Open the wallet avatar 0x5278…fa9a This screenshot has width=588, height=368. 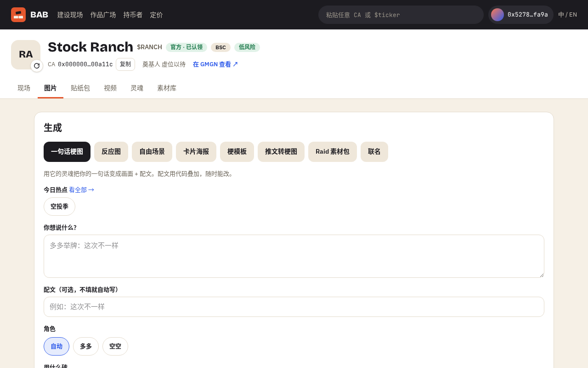coord(521,15)
